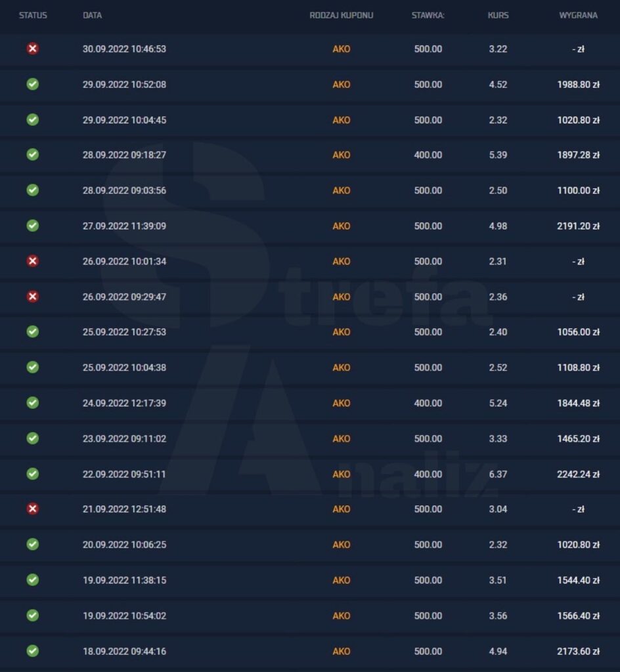Image resolution: width=620 pixels, height=672 pixels.
Task: Click the green check for 22.09.2022 09:51:11
Action: (33, 474)
